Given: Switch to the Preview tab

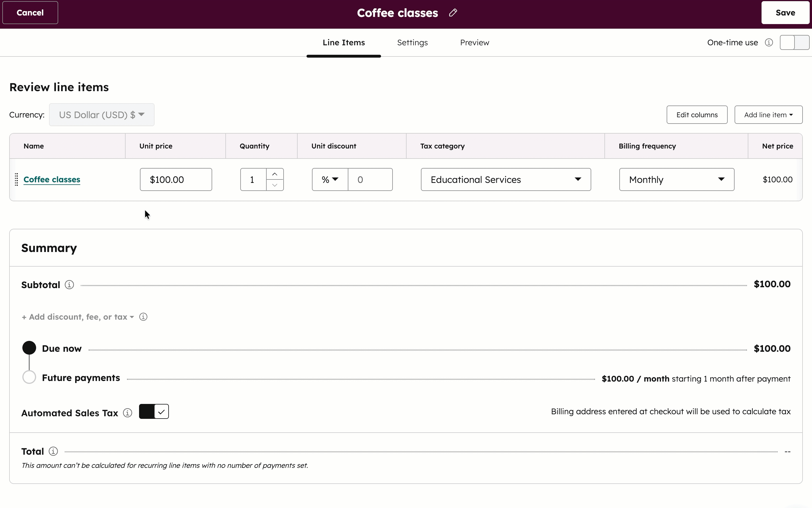Looking at the screenshot, I should 474,43.
